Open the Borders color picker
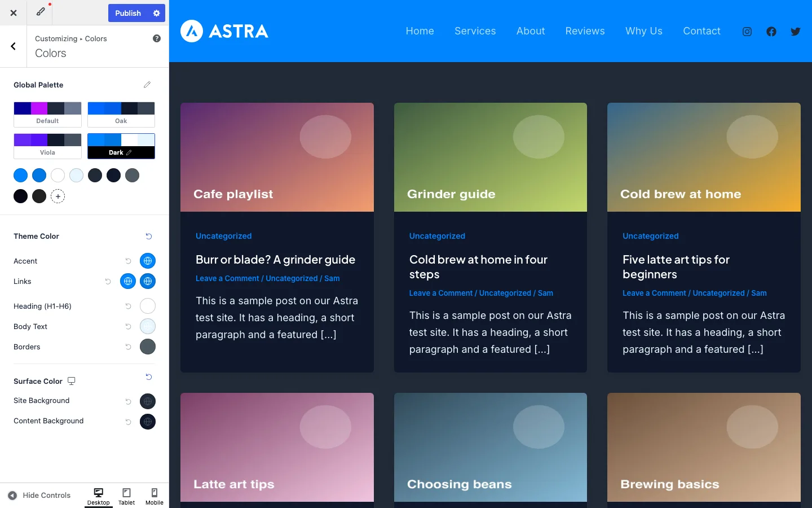 148,347
